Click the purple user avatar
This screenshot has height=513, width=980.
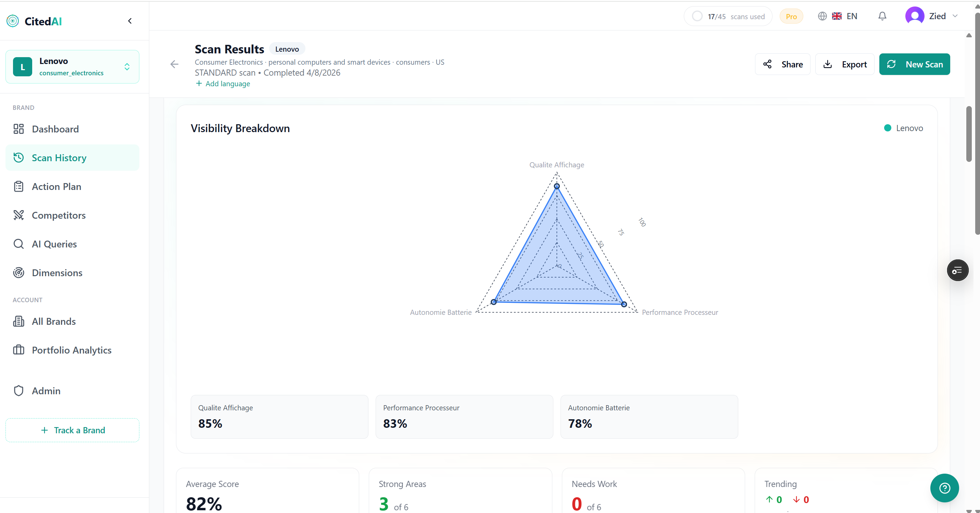[x=915, y=16]
